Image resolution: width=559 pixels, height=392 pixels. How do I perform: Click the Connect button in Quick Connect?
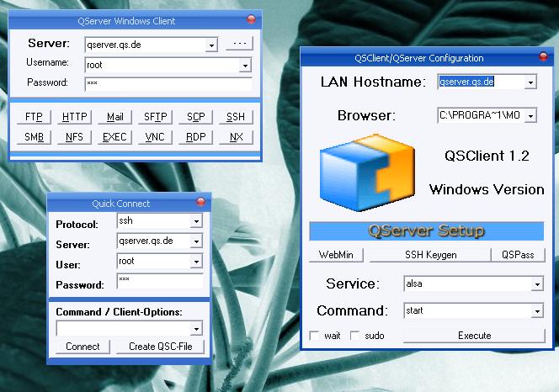coord(83,347)
